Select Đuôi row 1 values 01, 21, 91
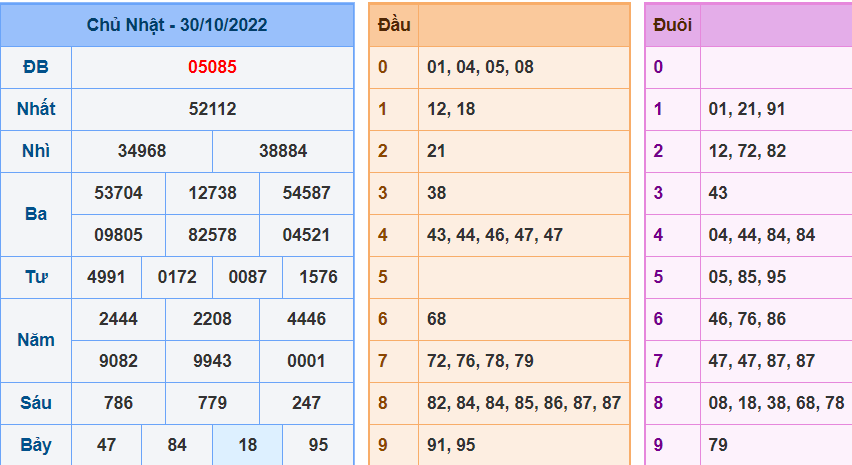 pyautogui.click(x=747, y=109)
